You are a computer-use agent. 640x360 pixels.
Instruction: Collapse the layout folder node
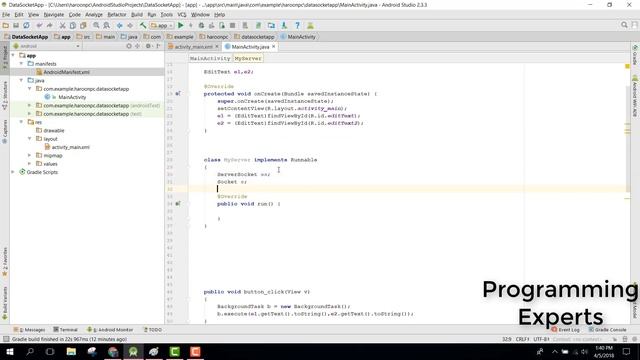pos(30,139)
